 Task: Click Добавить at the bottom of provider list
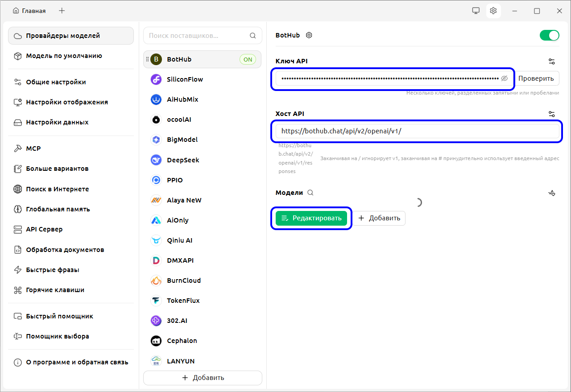point(203,378)
